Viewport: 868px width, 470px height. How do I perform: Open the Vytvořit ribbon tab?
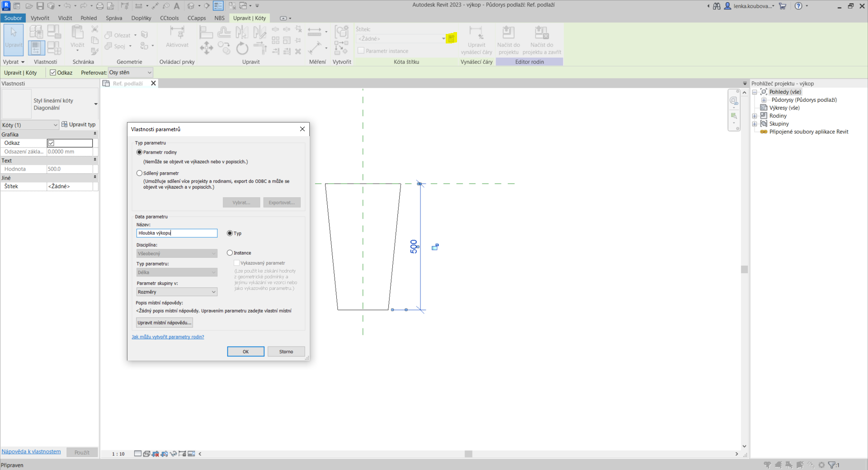tap(40, 18)
